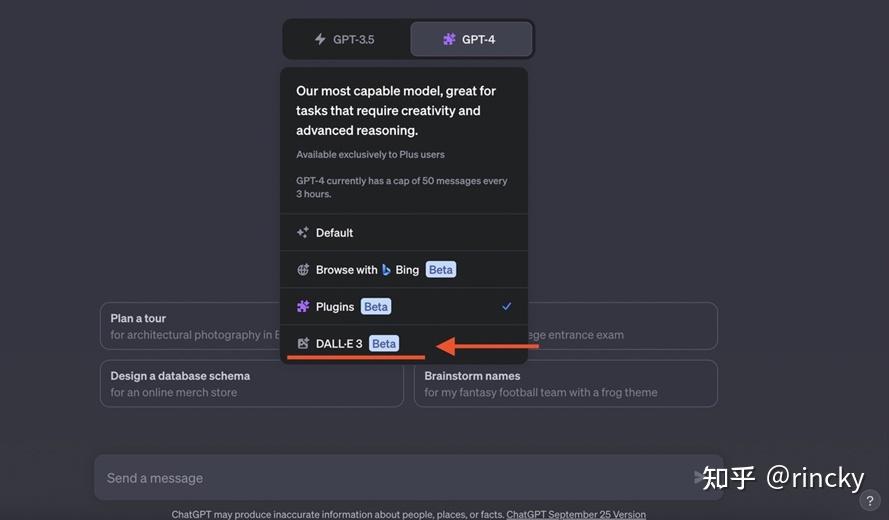Viewport: 889px width, 520px height.
Task: Click the GPT-4 purple puzzle icon
Action: (x=449, y=39)
